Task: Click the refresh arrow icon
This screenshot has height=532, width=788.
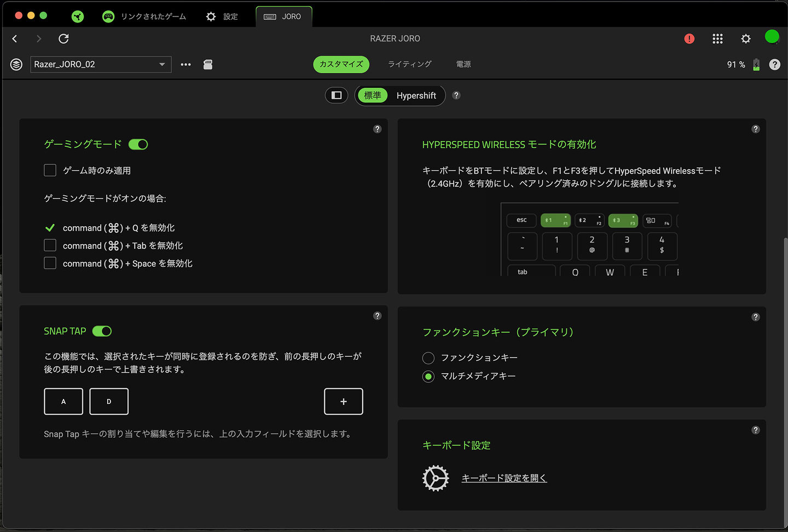Action: click(63, 38)
